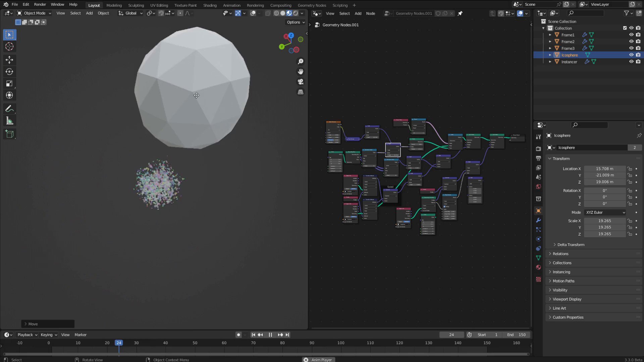The image size is (644, 362).
Task: Expand the Delta Transform section
Action: [571, 245]
